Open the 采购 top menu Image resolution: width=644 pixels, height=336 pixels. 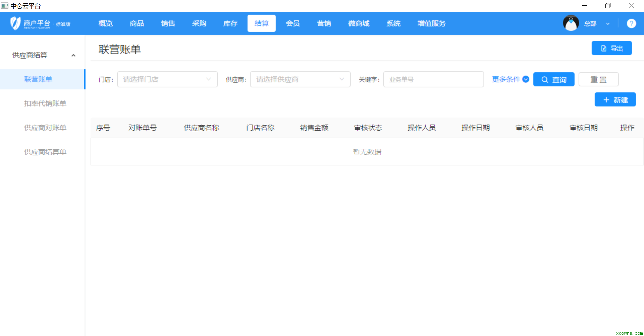tap(199, 23)
